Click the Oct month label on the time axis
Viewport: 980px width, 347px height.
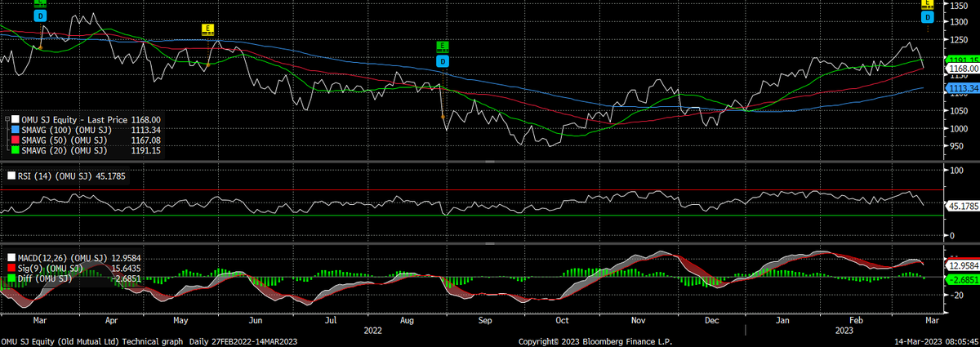[560, 322]
